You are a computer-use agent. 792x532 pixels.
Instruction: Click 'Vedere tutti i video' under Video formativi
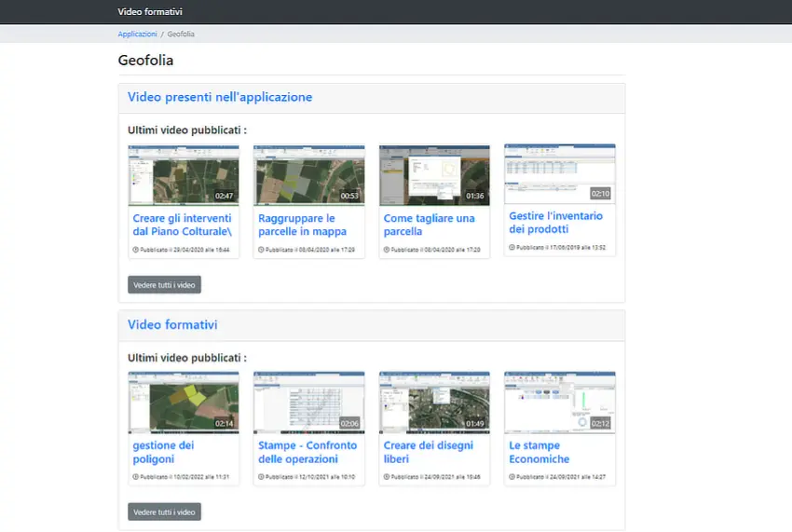(x=164, y=512)
